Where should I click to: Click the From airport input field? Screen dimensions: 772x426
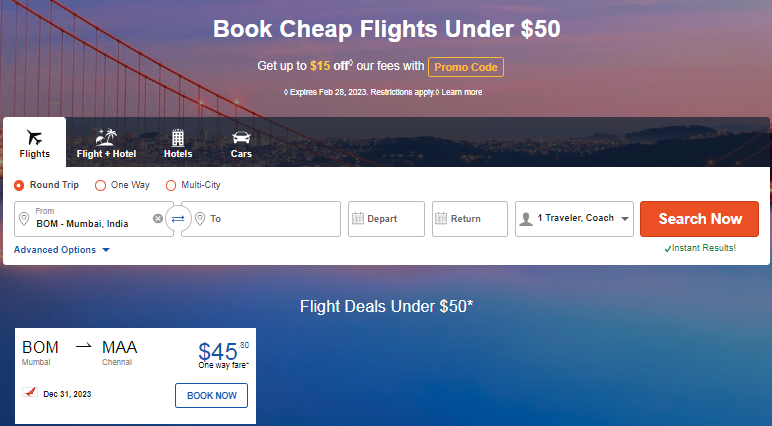(92, 223)
